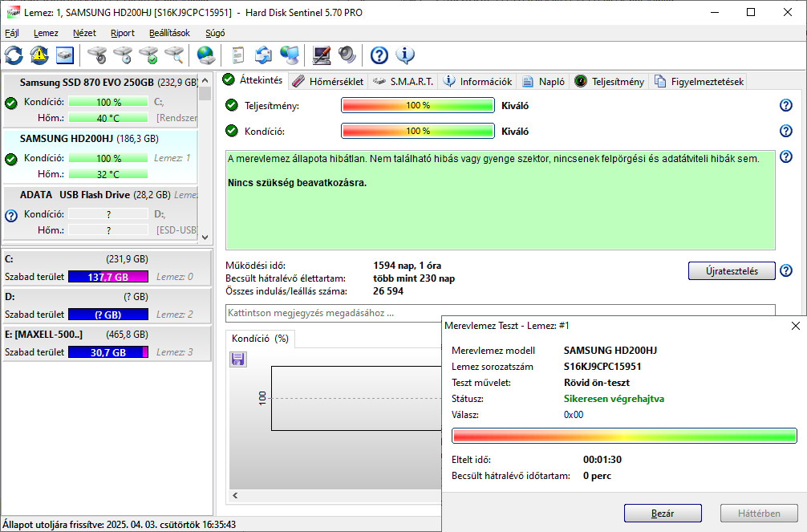Click the save floppy icon in Kondíció chart

(237, 359)
